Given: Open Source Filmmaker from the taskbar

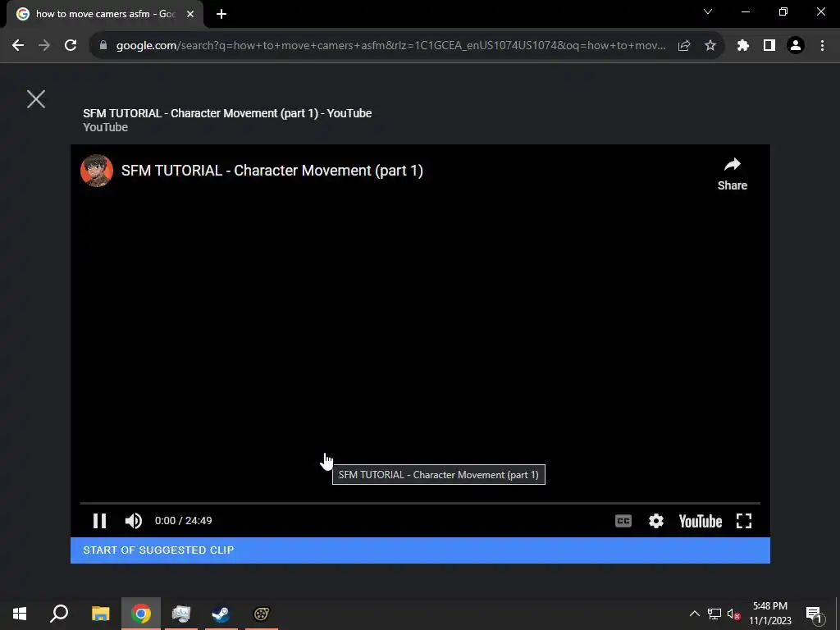Looking at the screenshot, I should tap(262, 614).
